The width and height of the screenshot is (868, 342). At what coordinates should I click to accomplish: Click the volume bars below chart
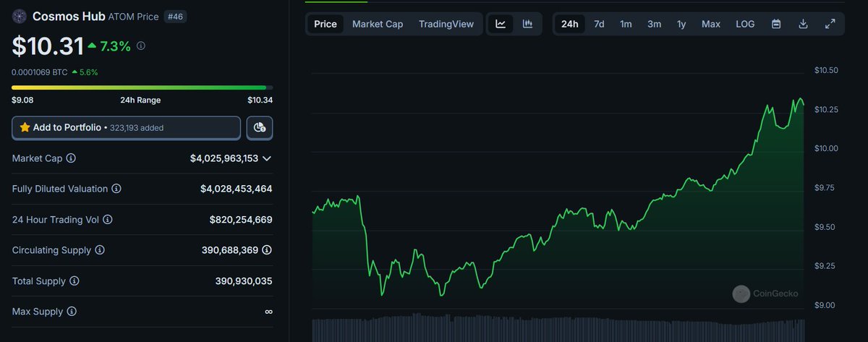[x=558, y=328]
